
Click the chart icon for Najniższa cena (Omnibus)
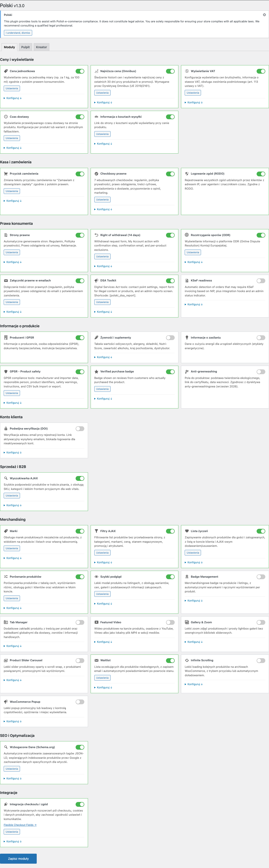96,71
